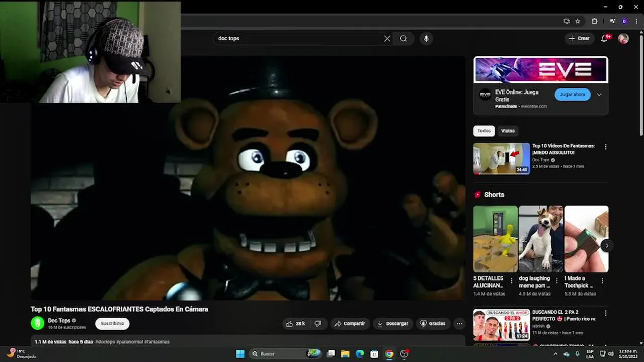The height and width of the screenshot is (362, 644).
Task: Open options for 'dog laughing meme' short
Action: coord(557,281)
